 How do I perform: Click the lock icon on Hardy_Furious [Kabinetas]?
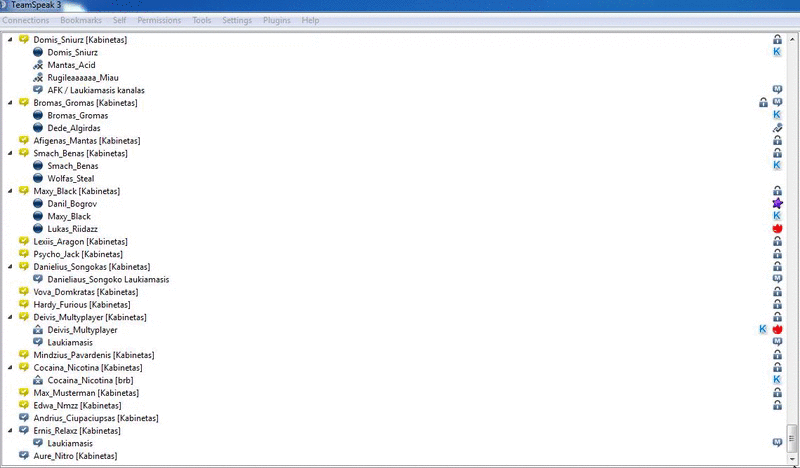[777, 304]
